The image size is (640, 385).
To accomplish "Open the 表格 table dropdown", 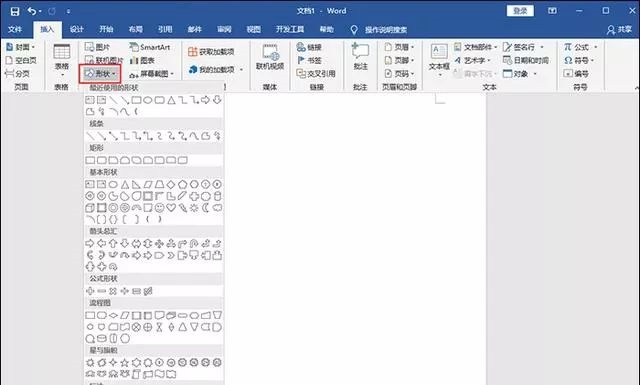I will [x=62, y=61].
